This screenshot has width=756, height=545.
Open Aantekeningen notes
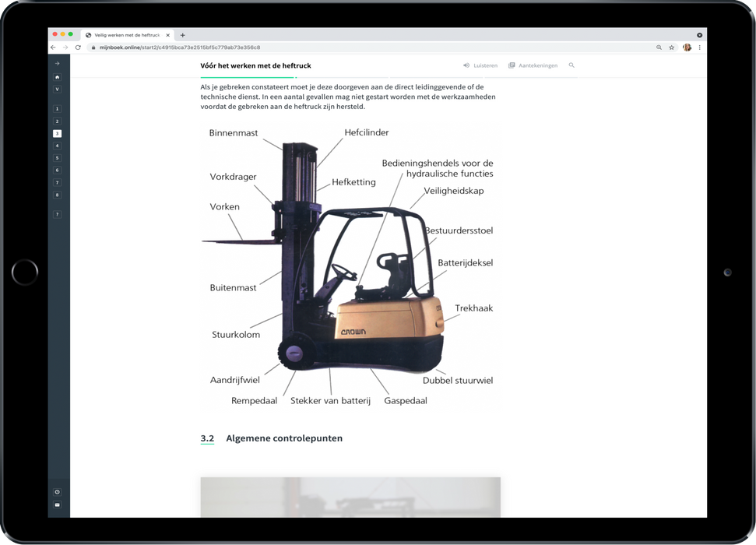(533, 65)
